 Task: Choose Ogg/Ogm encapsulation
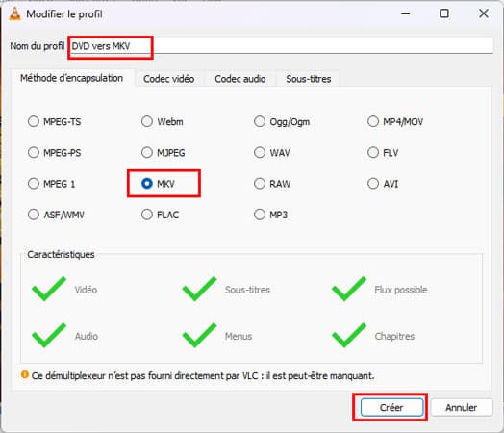260,121
